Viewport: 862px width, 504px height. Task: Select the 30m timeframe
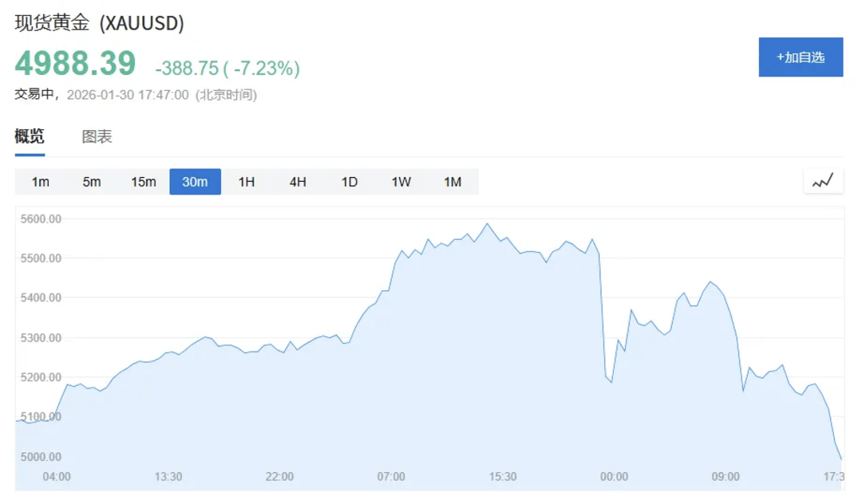coord(195,182)
